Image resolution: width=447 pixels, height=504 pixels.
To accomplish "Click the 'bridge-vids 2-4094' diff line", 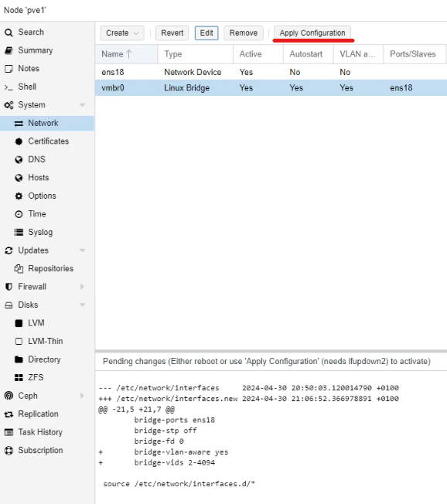I will point(175,462).
